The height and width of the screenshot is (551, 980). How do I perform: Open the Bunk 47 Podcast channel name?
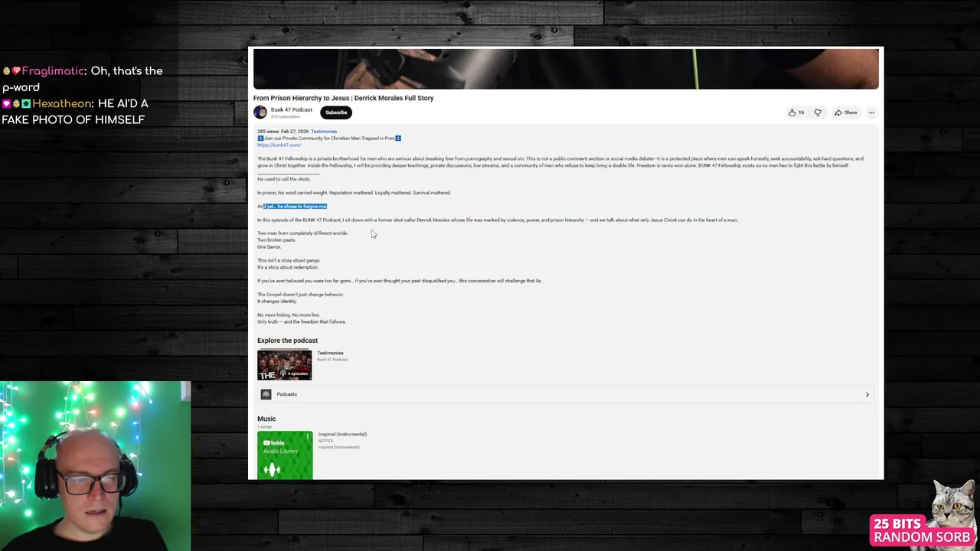tap(291, 110)
